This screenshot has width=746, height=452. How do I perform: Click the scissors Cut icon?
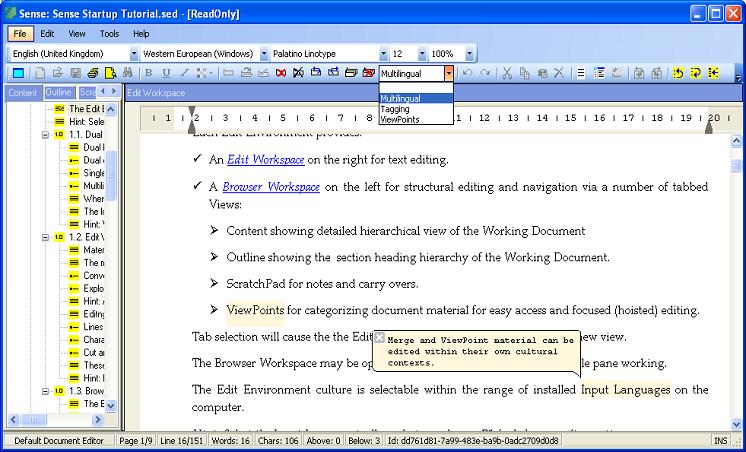click(508, 73)
